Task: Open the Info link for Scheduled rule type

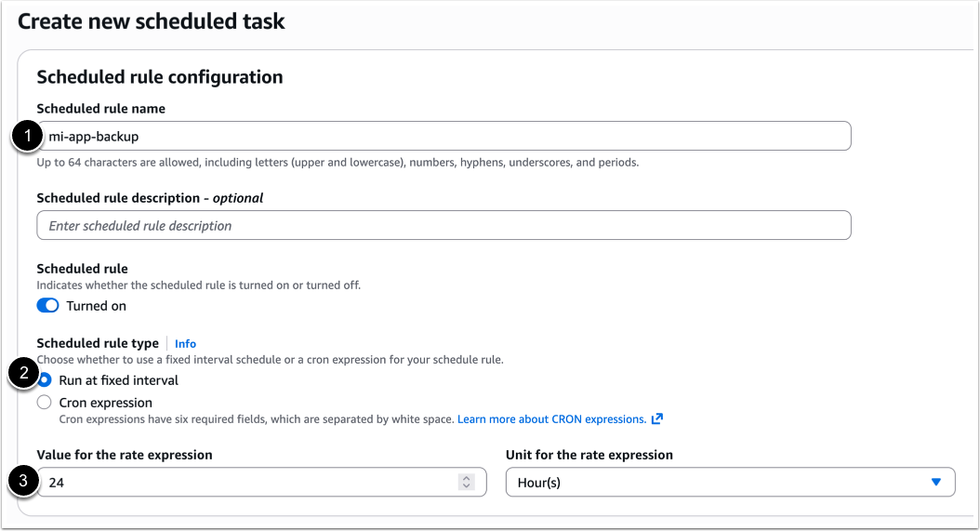Action: click(x=185, y=343)
